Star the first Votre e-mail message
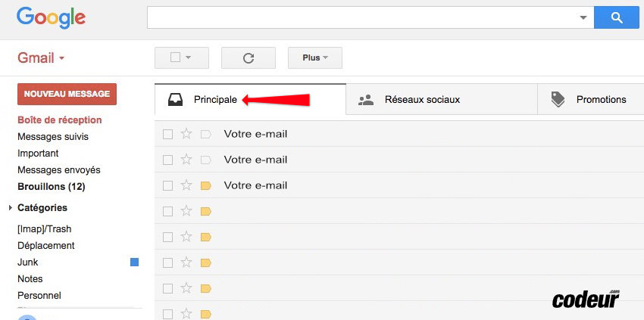This screenshot has height=320, width=644. 186,134
